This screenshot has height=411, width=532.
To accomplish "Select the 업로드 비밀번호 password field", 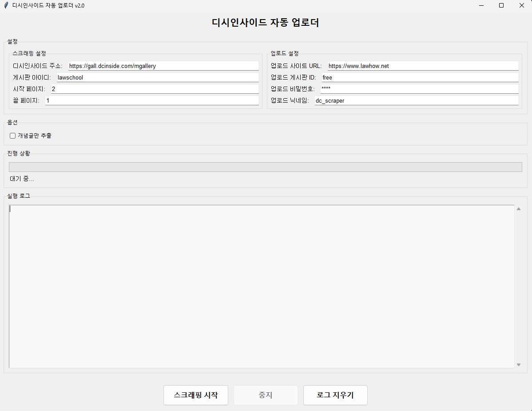I will pyautogui.click(x=419, y=89).
